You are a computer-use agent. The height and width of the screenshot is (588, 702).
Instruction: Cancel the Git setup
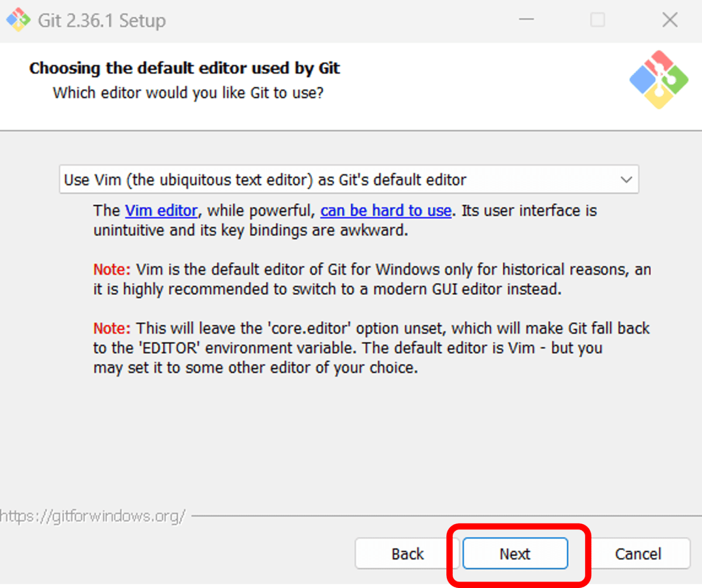point(638,553)
